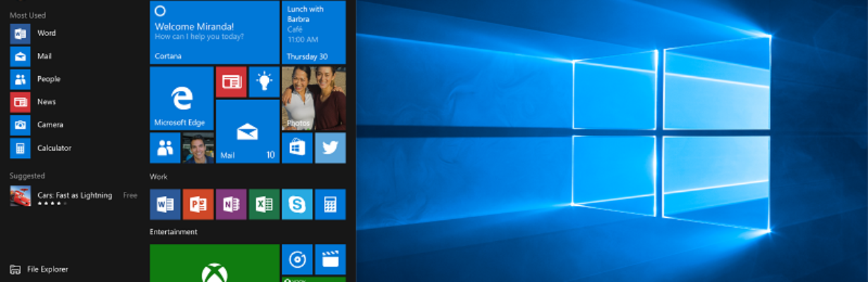Launch the Skype tile in Work group
The height and width of the screenshot is (282, 868).
pyautogui.click(x=297, y=204)
